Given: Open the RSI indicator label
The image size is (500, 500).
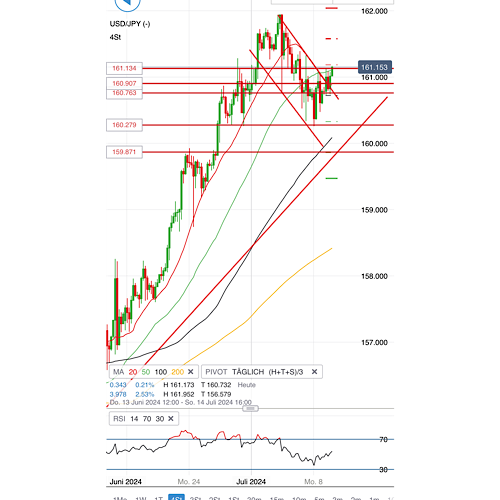Looking at the screenshot, I should (x=119, y=419).
